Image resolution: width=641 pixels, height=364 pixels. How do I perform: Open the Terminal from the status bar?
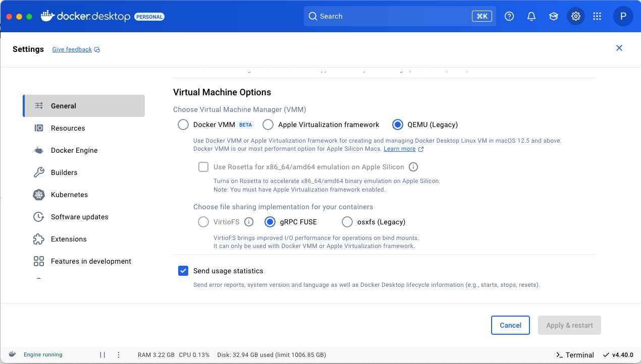point(575,355)
